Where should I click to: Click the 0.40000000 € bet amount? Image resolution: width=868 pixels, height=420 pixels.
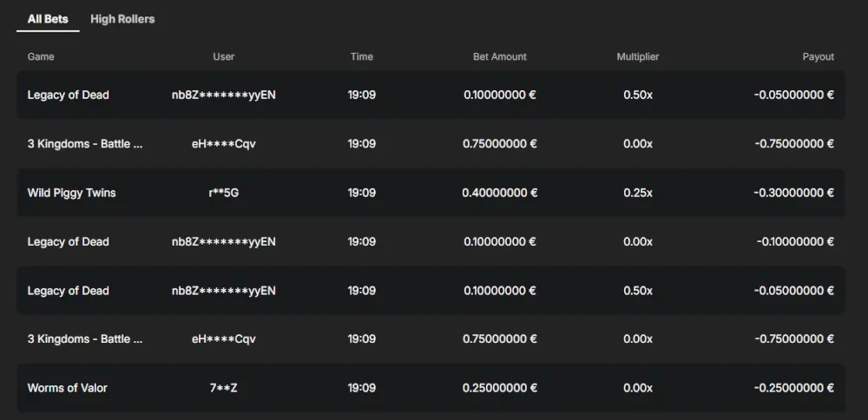pos(499,193)
